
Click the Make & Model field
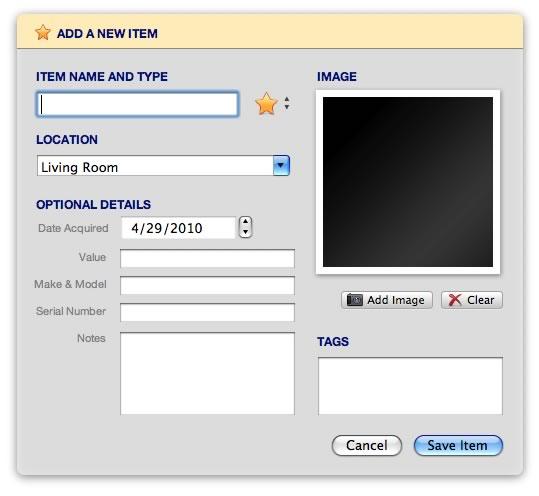point(207,286)
